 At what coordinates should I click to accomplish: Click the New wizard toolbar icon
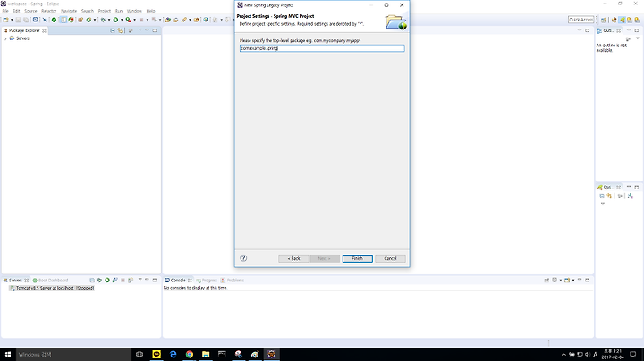pyautogui.click(x=5, y=20)
